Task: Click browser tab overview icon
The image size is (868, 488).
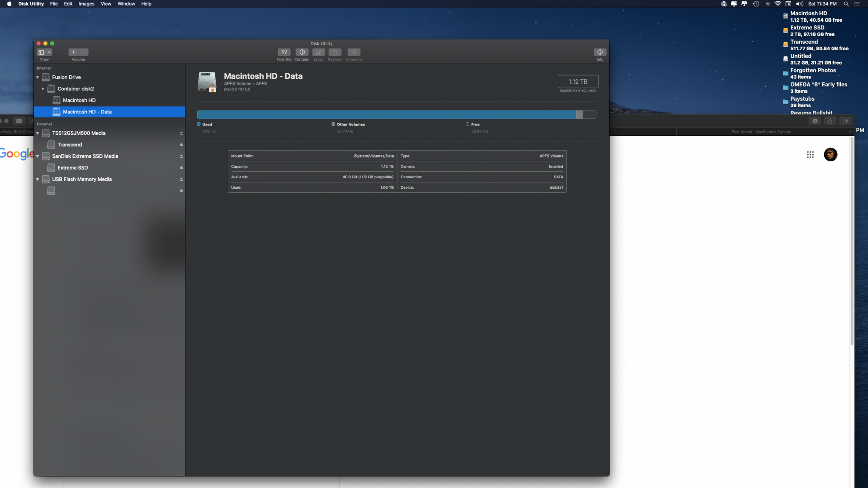Action: (845, 121)
